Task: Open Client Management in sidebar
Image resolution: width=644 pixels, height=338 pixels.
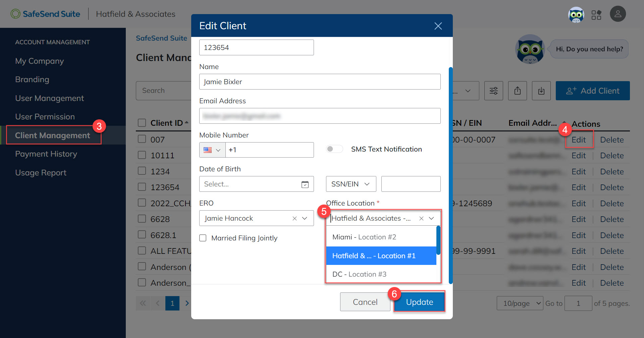Action: [x=53, y=135]
